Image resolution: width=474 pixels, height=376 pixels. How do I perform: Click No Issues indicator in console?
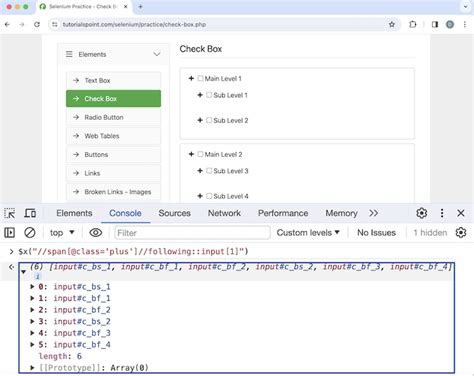(376, 232)
